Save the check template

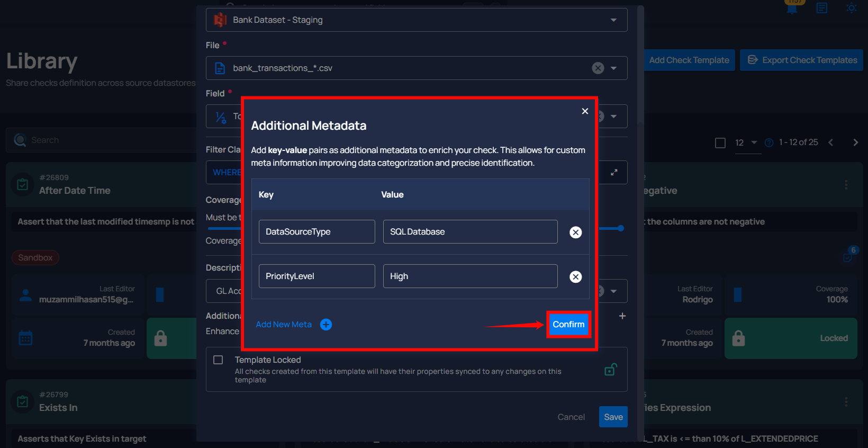[x=613, y=417]
